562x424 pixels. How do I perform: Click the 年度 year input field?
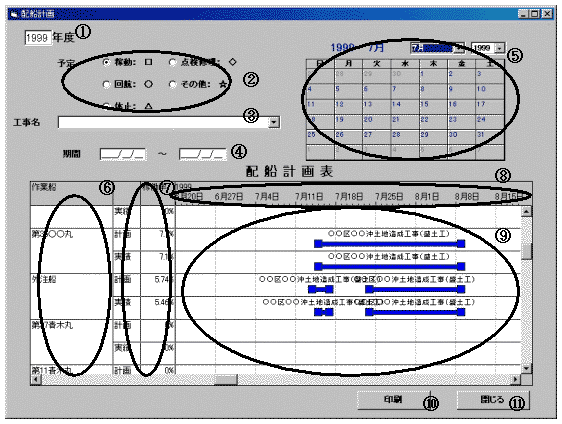pos(38,38)
